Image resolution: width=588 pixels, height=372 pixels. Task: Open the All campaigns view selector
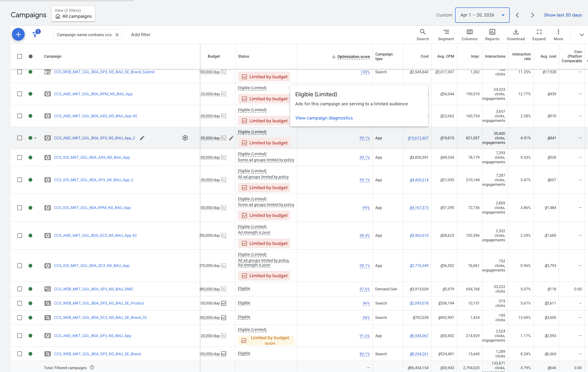(73, 14)
